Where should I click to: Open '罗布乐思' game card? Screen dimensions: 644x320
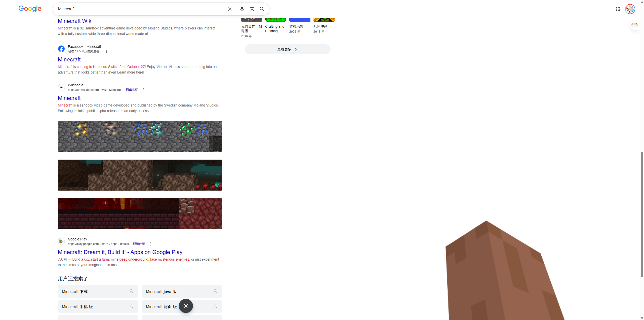[300, 26]
